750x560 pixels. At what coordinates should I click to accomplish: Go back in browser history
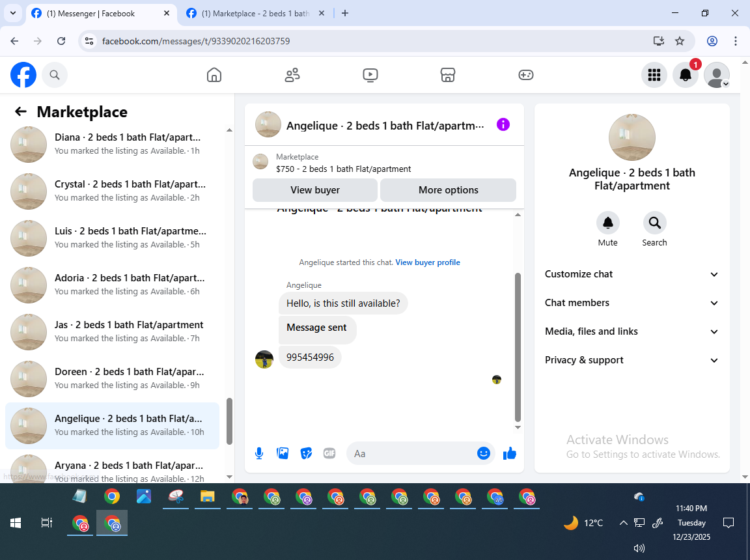point(14,41)
